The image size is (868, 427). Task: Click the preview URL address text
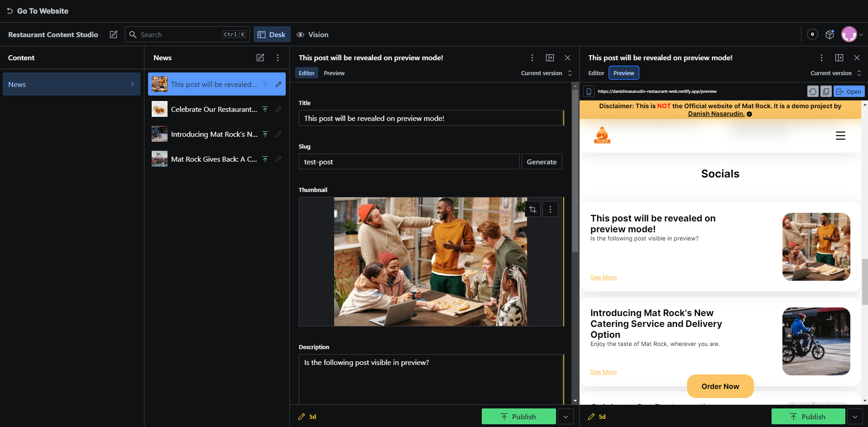coord(657,91)
